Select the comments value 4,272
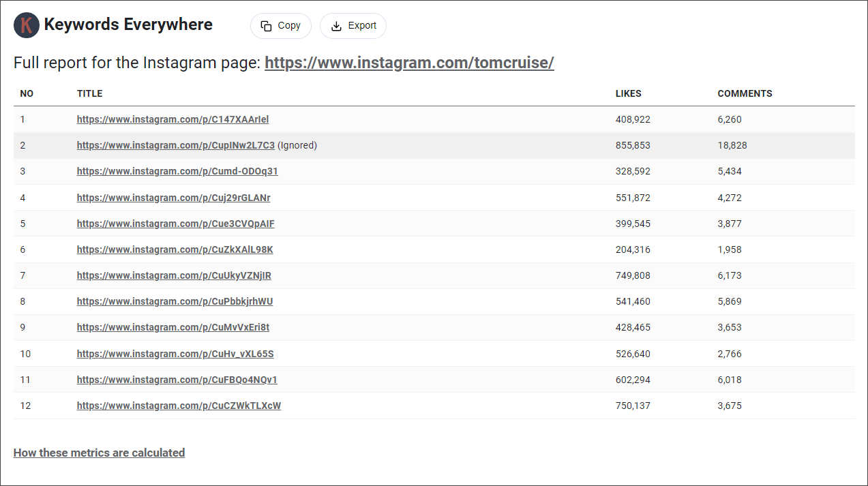Screen dimensions: 868x486 coord(730,198)
